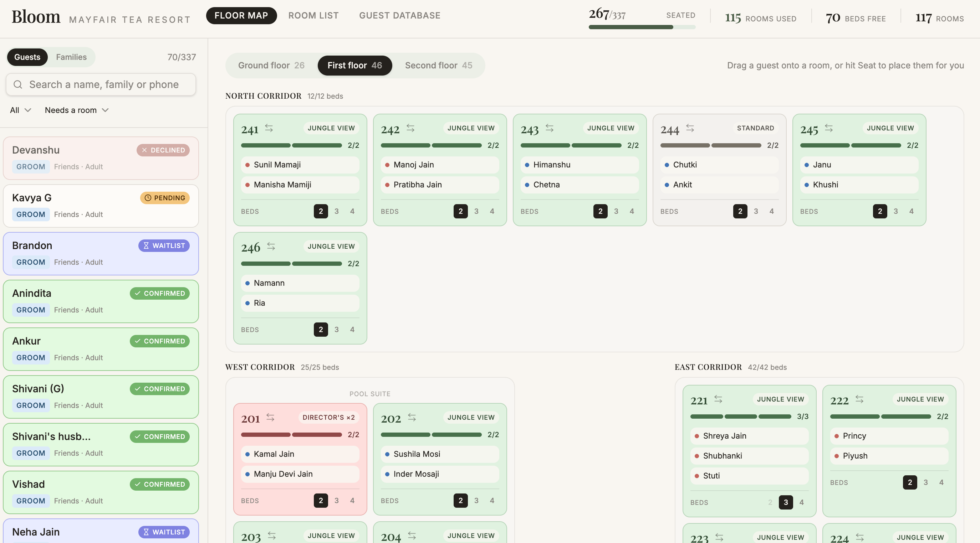Image resolution: width=980 pixels, height=543 pixels.
Task: Click the swap icon on room 202
Action: point(412,417)
